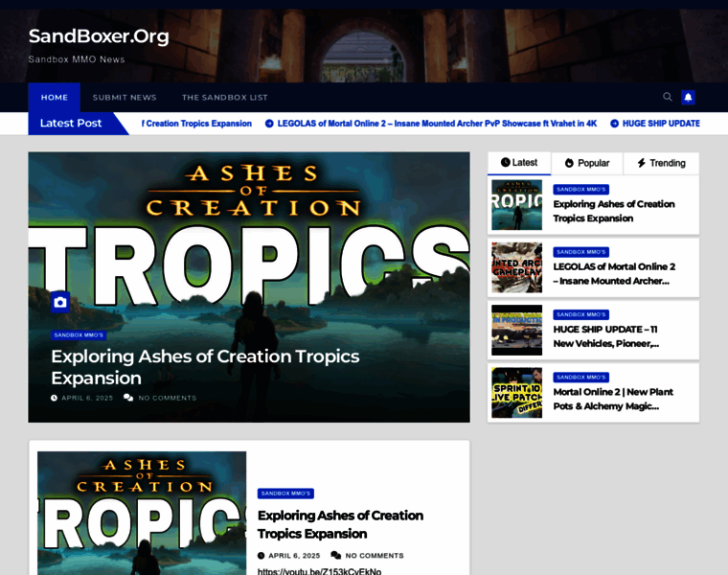Screen dimensions: 728x575
Task: Click the camera icon on featured post
Action: pyautogui.click(x=60, y=303)
